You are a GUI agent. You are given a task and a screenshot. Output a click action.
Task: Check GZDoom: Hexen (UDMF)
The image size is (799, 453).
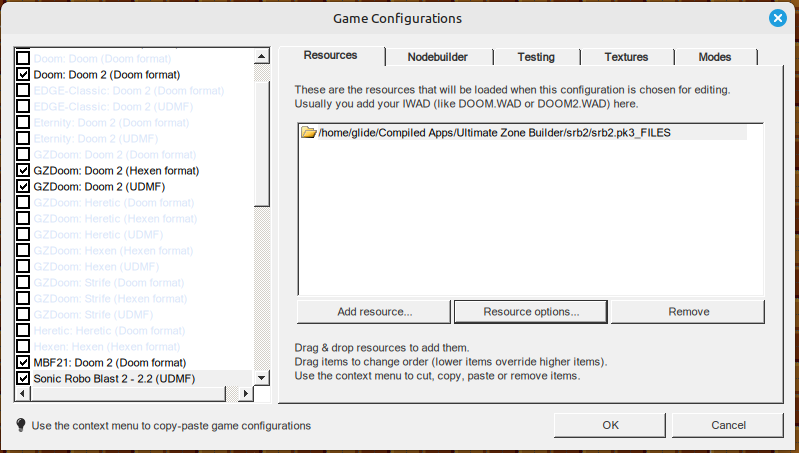23,267
